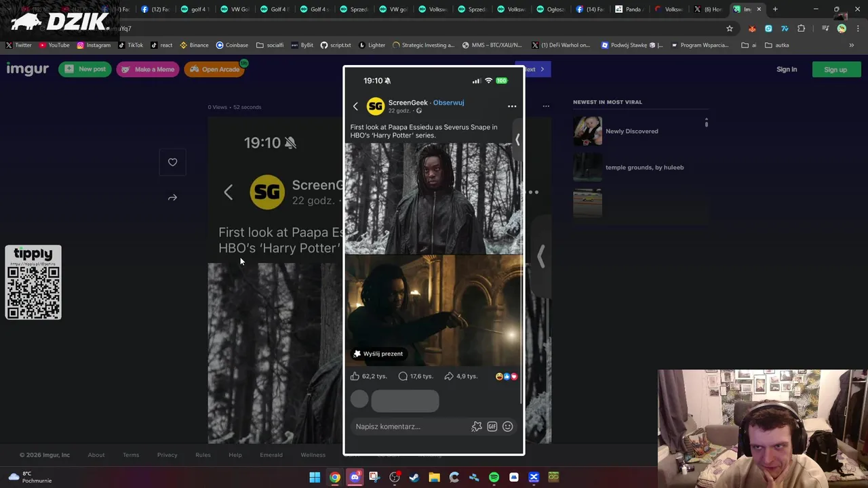868x488 pixels.
Task: Click the imgur logo
Action: pos(27,69)
